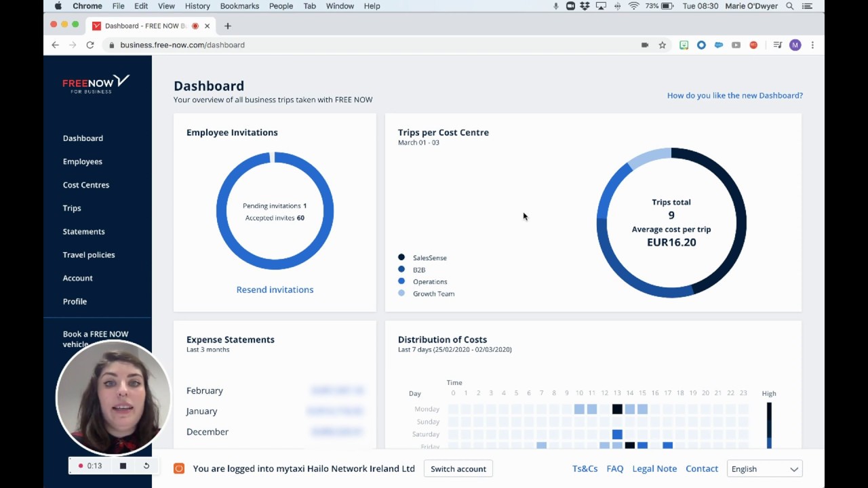This screenshot has width=868, height=488.
Task: Open the Notification Center list icon
Action: (x=807, y=6)
